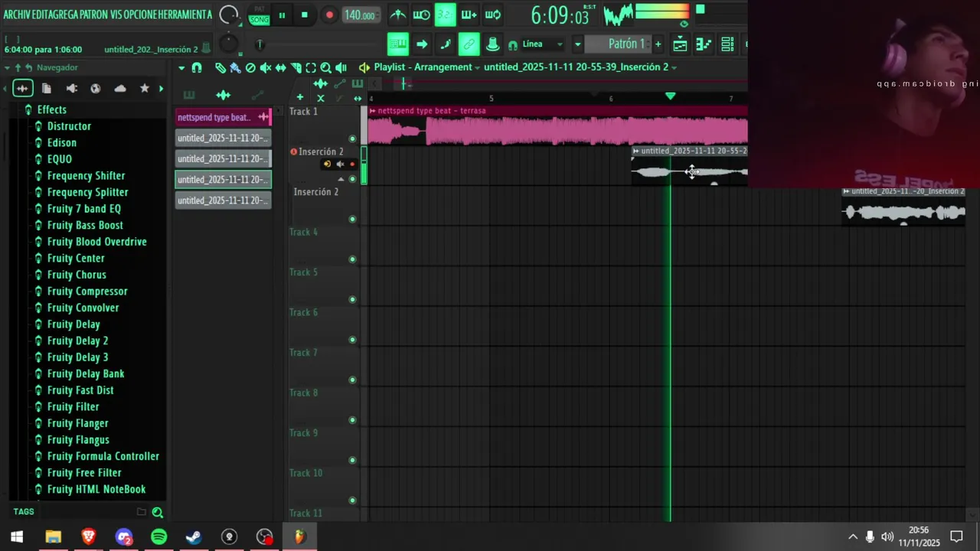This screenshot has height=551, width=980.
Task: Open Playlist - Arrangement dropdown
Action: (x=427, y=67)
